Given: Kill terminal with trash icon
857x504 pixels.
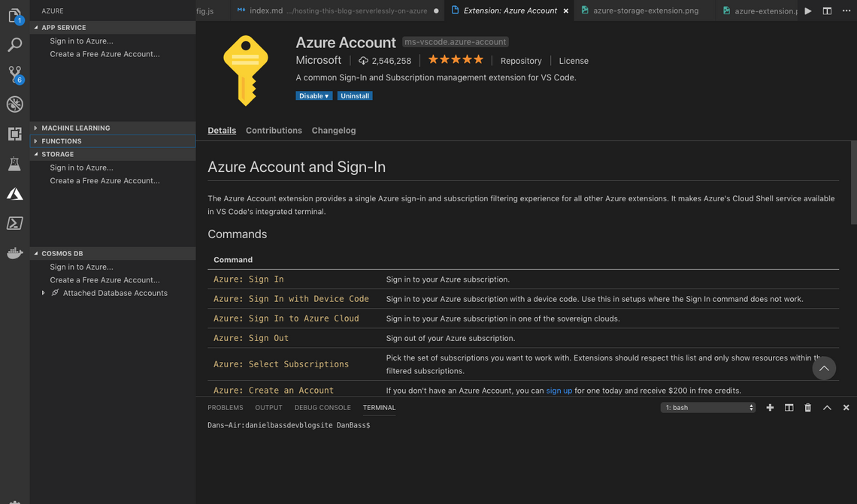Looking at the screenshot, I should click(x=808, y=408).
